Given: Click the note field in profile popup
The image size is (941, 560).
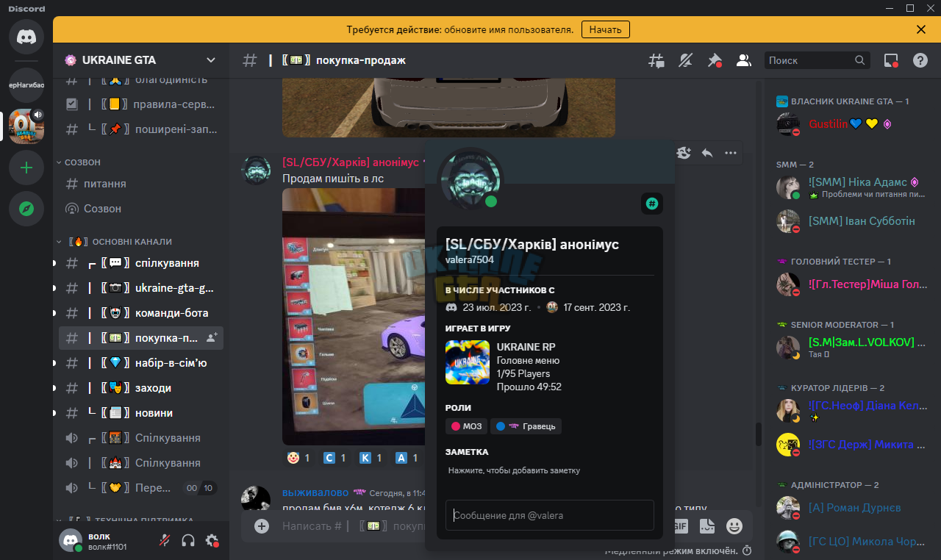Looking at the screenshot, I should coord(550,470).
